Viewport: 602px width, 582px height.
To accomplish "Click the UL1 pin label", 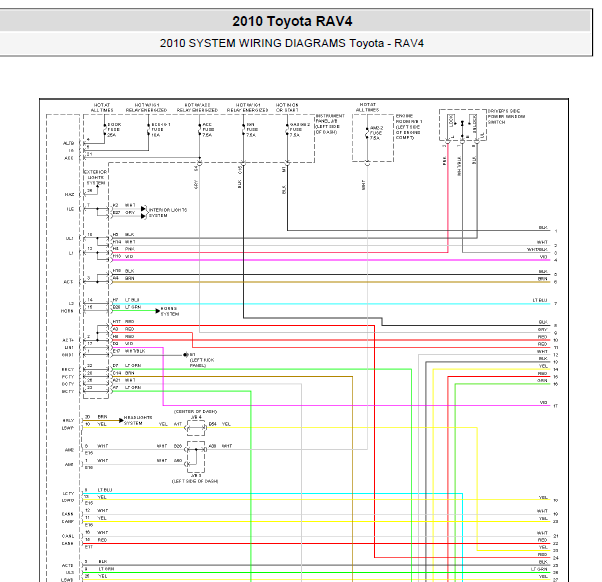I will [69, 238].
